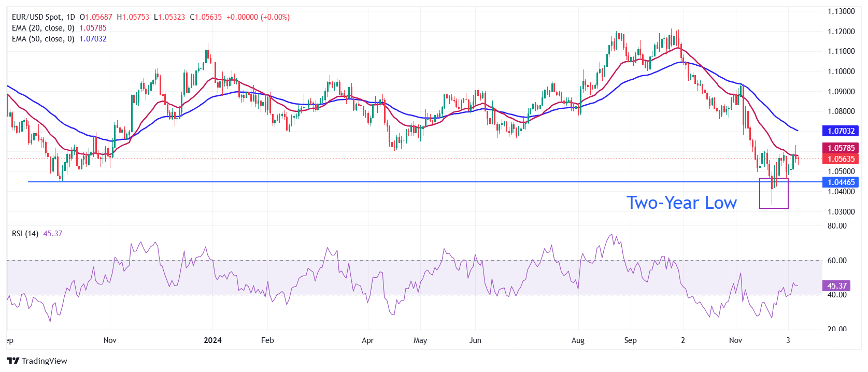Screen dimensions: 868x372
Task: Click the 1.13000 price axis label
Action: point(841,11)
